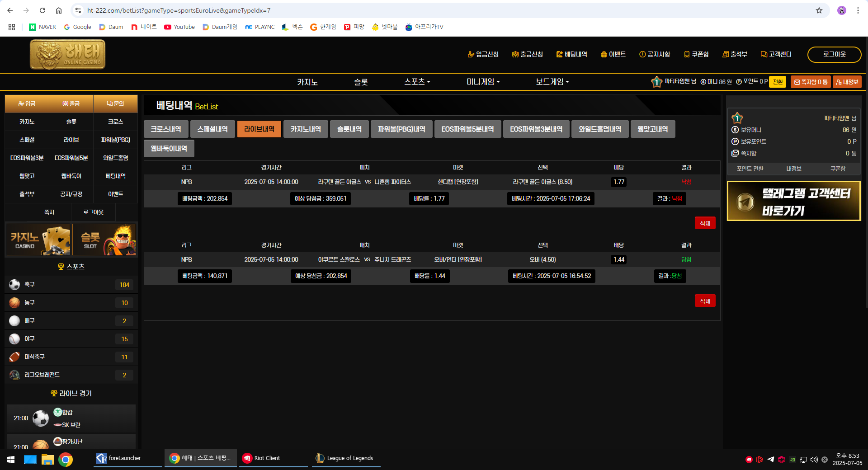Expand the 미니게임 dropdown menu
This screenshot has height=470, width=868.
click(x=483, y=82)
